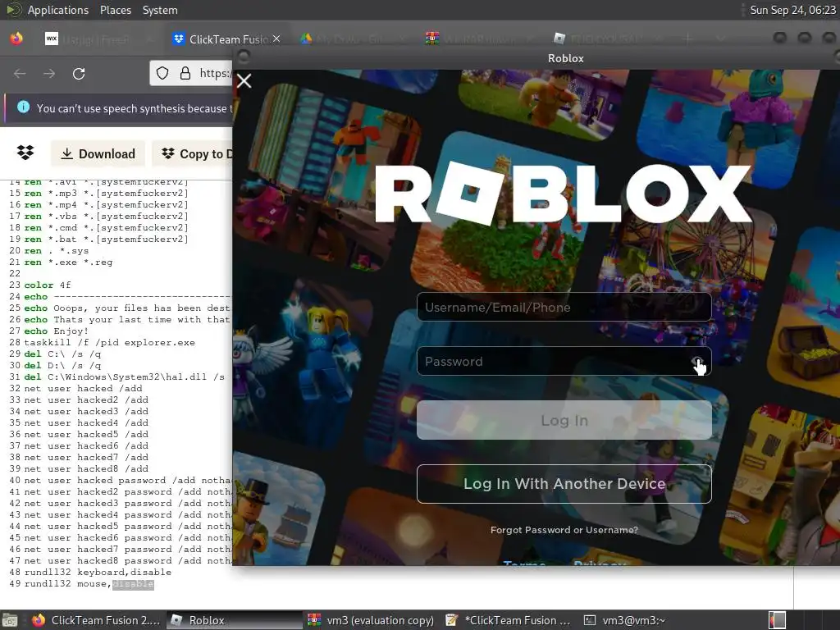
Task: Click line 32 'net user hacked /add'
Action: 83,388
